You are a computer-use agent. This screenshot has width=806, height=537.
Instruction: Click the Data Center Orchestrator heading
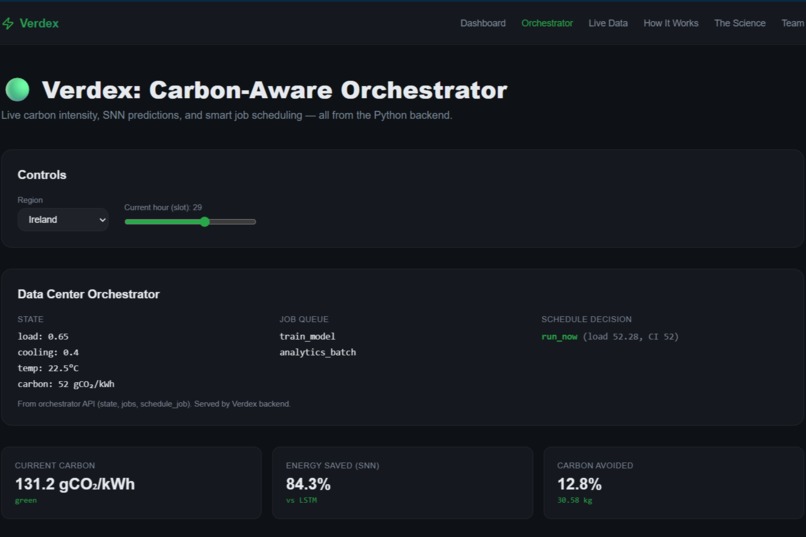(88, 294)
